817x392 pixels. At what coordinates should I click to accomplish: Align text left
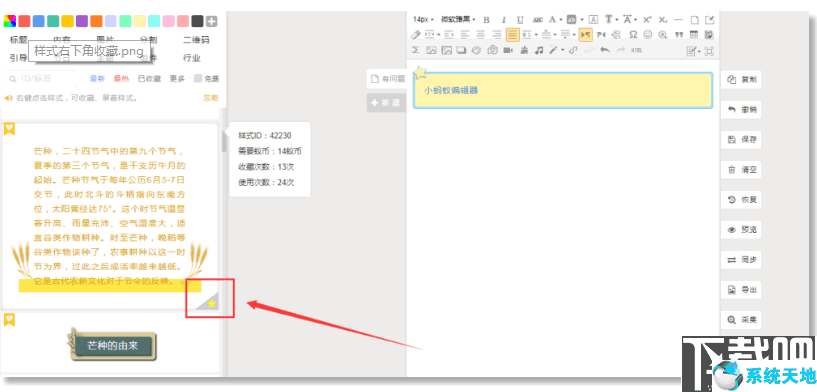pyautogui.click(x=465, y=35)
